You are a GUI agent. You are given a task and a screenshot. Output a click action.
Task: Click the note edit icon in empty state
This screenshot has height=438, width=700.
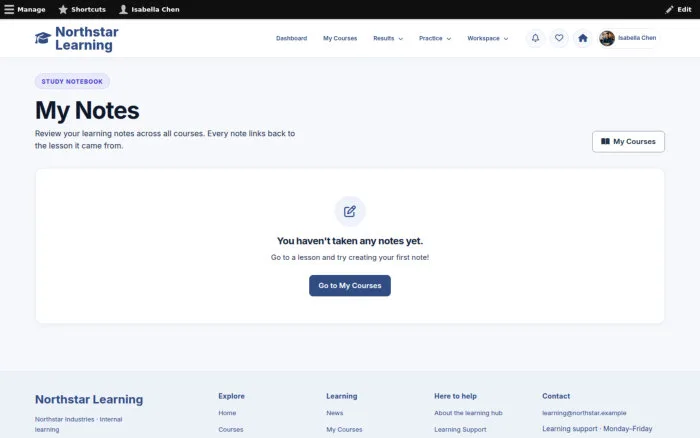tap(350, 211)
